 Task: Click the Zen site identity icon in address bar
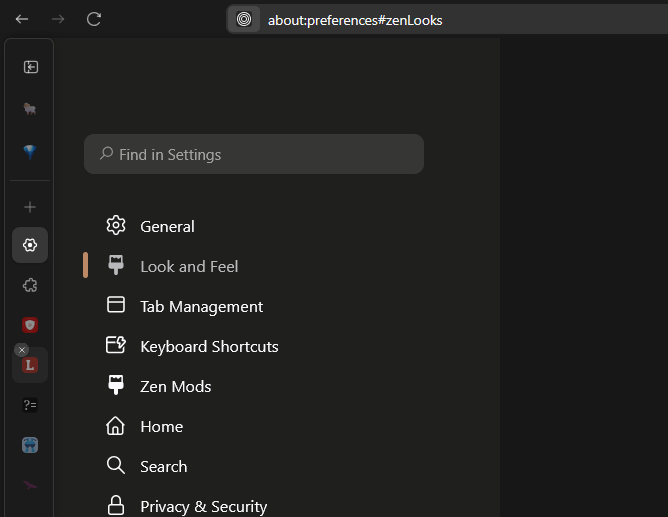click(x=244, y=19)
